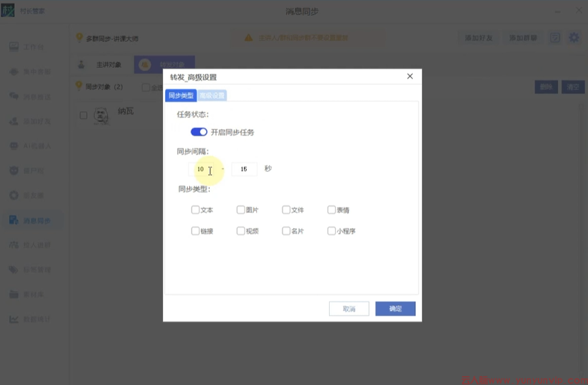Click the 纳瓦 contact avatar
The image size is (588, 385).
102,116
